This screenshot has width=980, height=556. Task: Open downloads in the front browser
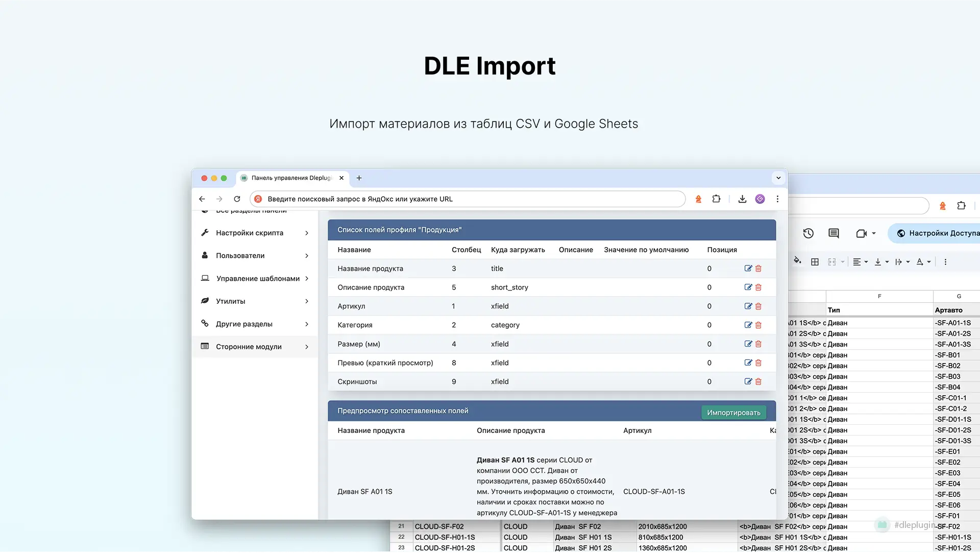coord(742,199)
